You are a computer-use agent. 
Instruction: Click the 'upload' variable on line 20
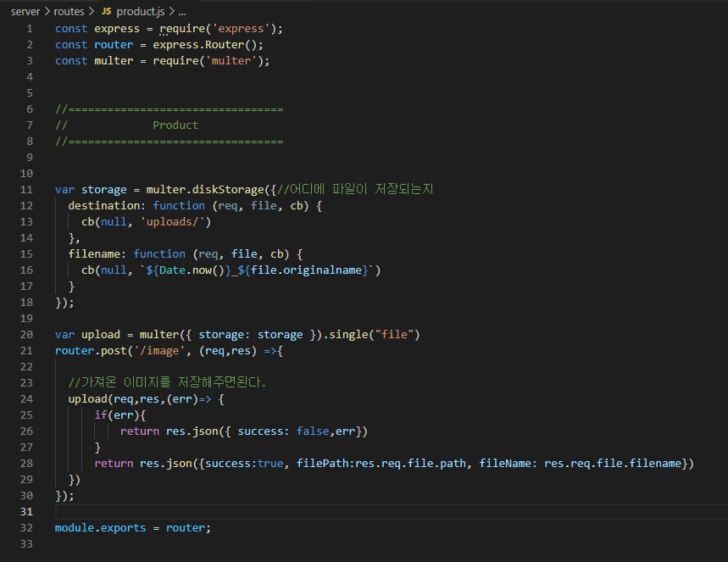[x=101, y=335]
